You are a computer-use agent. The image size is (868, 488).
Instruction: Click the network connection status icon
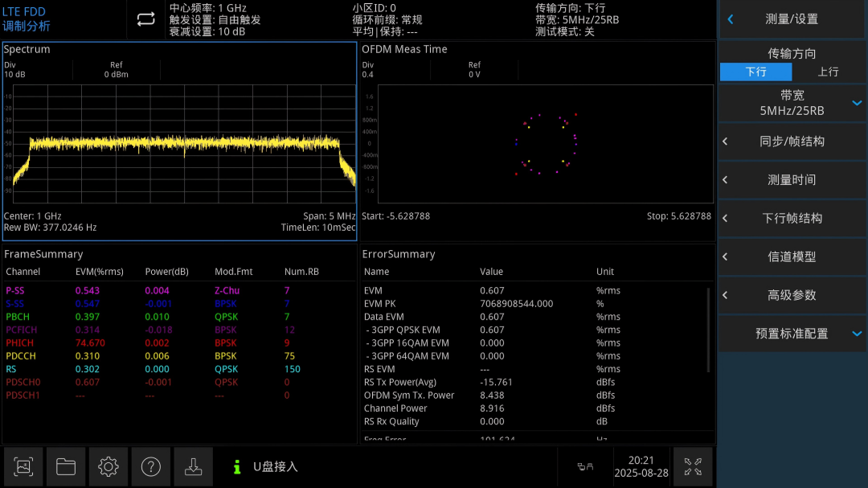(585, 467)
